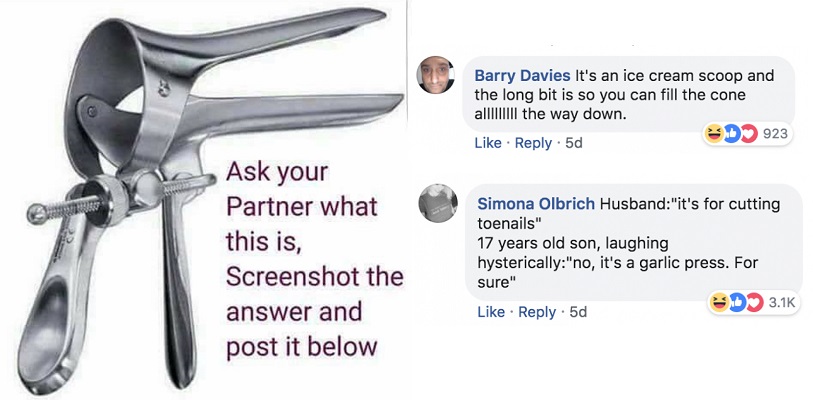Click the Haha reaction on Simona Olbrich's comment
813x400 pixels.
coord(718,302)
